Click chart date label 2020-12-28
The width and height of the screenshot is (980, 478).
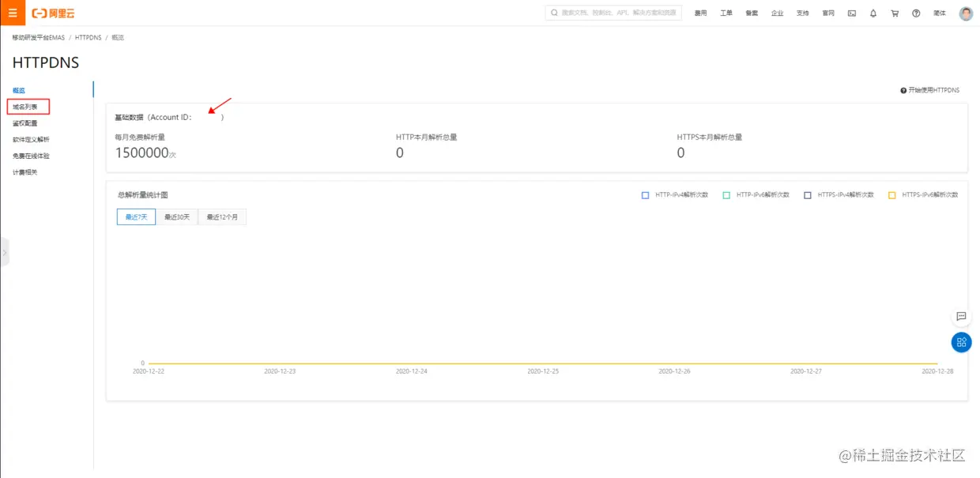pos(937,371)
